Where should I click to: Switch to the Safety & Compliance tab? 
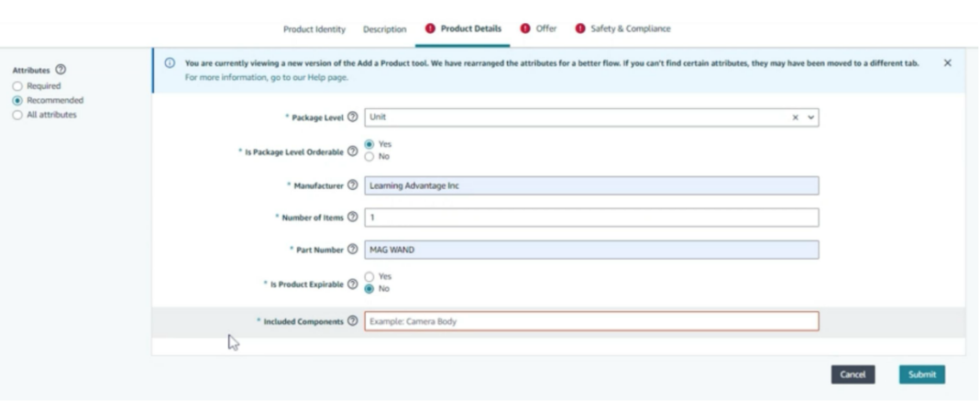pyautogui.click(x=629, y=28)
